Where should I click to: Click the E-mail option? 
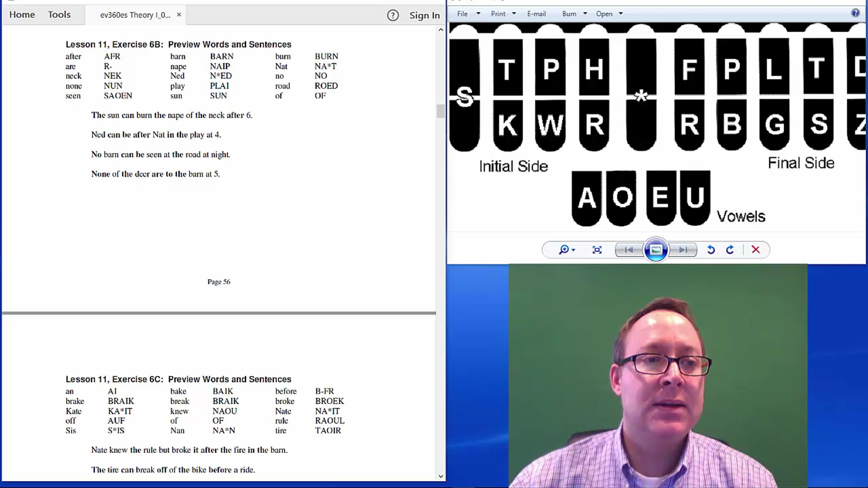tap(536, 13)
